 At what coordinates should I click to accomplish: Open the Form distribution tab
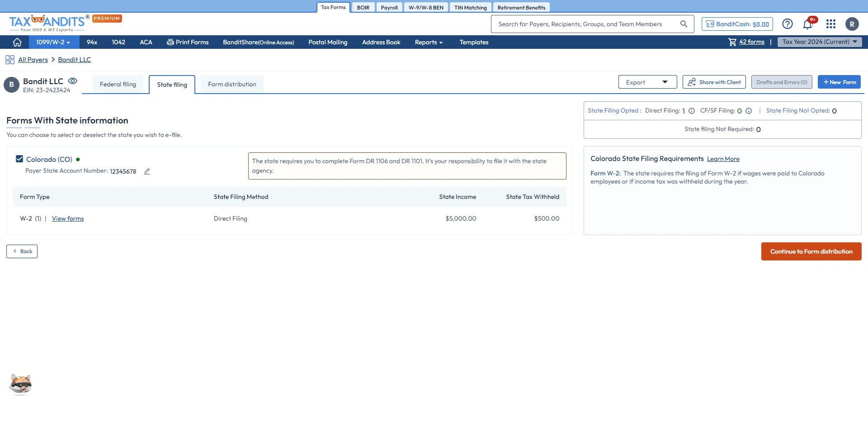pos(232,84)
